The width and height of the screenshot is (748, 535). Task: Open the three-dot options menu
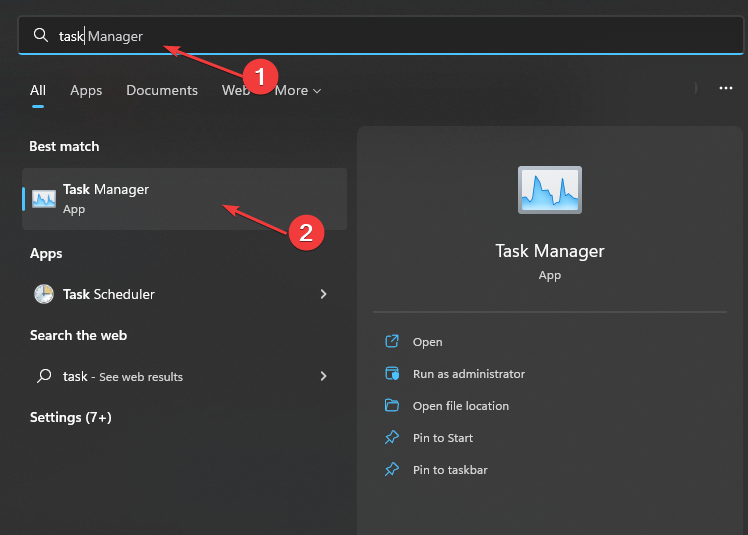[726, 88]
